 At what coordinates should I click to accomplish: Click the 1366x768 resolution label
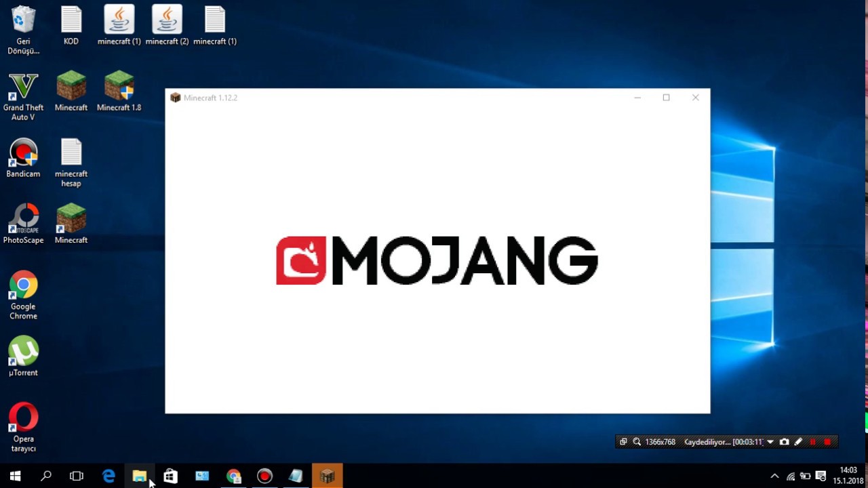coord(660,442)
